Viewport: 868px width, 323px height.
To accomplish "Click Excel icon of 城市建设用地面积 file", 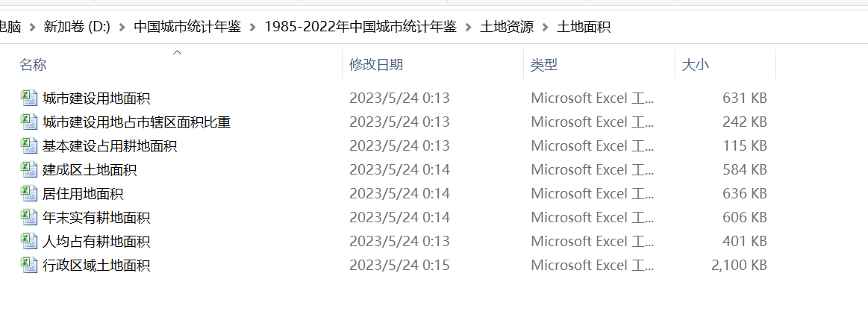I will click(x=28, y=98).
